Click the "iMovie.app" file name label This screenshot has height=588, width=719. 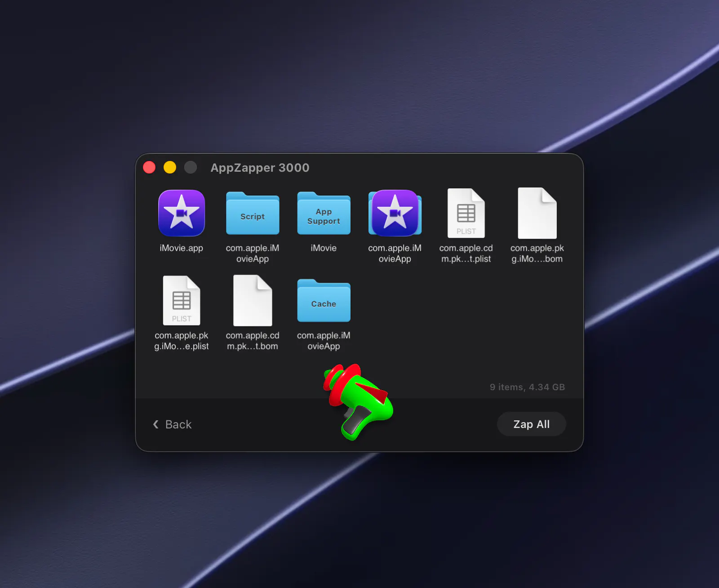pos(182,248)
